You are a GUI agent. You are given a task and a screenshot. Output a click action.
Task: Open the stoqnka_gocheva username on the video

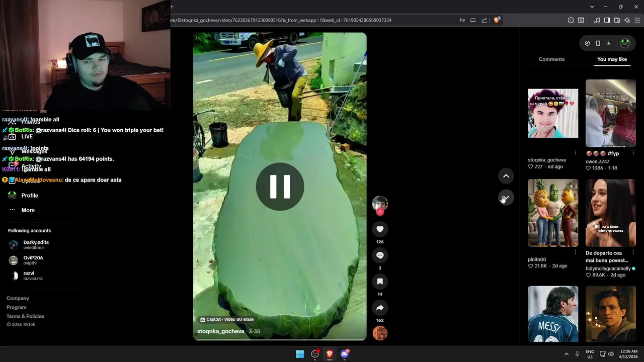(220, 331)
